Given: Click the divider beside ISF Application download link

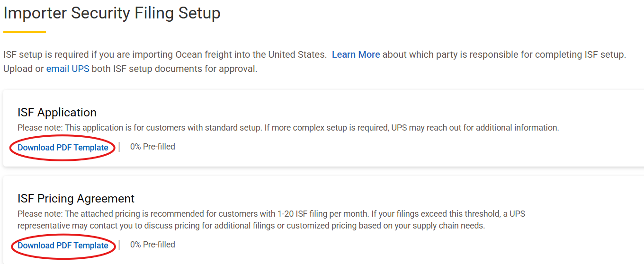Looking at the screenshot, I should tap(119, 147).
